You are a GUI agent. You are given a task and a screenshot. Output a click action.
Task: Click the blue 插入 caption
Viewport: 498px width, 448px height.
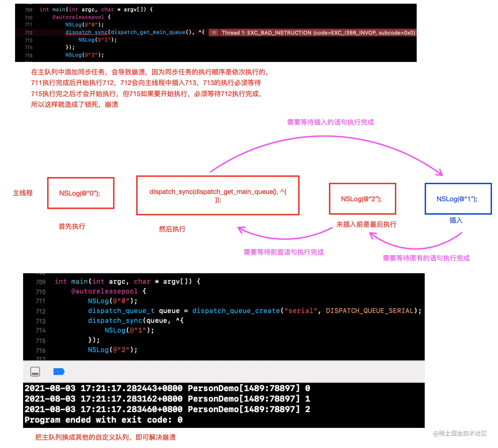tap(456, 220)
